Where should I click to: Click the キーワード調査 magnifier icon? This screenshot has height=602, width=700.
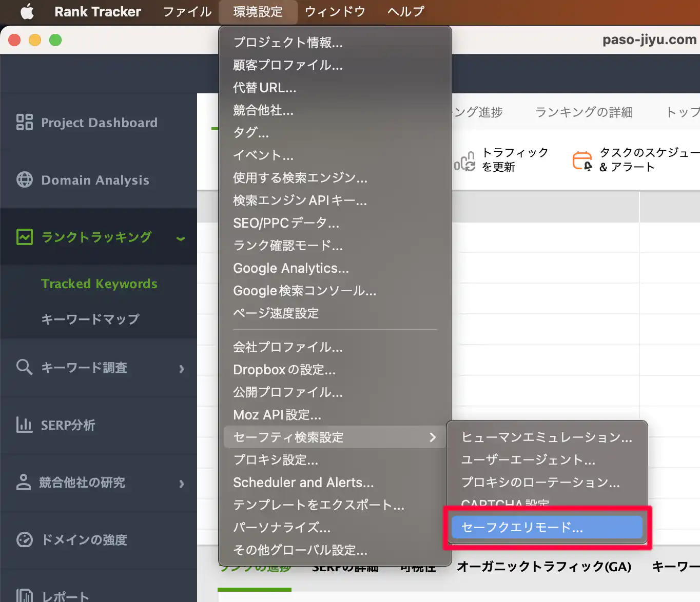pos(25,367)
